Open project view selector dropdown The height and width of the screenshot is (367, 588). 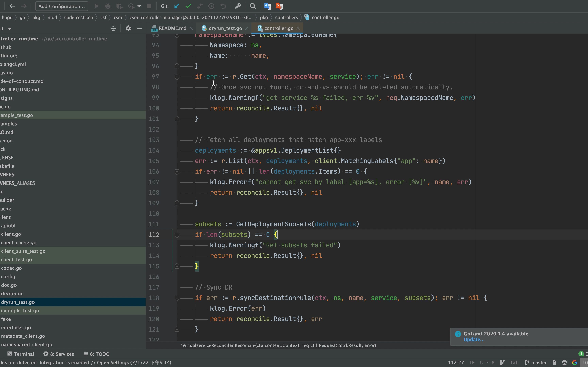tap(10, 29)
